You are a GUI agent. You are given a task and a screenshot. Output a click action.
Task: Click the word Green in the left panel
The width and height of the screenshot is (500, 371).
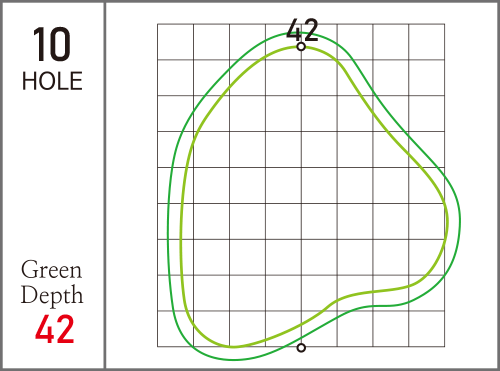tap(51, 270)
